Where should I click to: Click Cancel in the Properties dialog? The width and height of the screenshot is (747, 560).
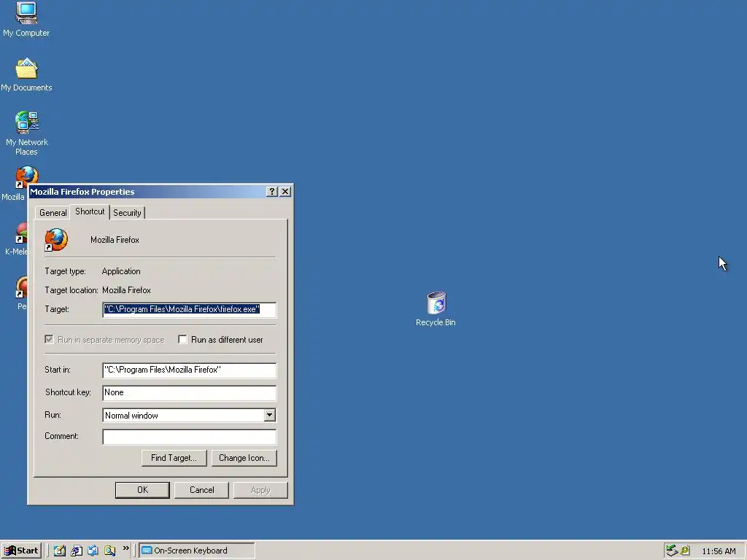click(x=201, y=490)
